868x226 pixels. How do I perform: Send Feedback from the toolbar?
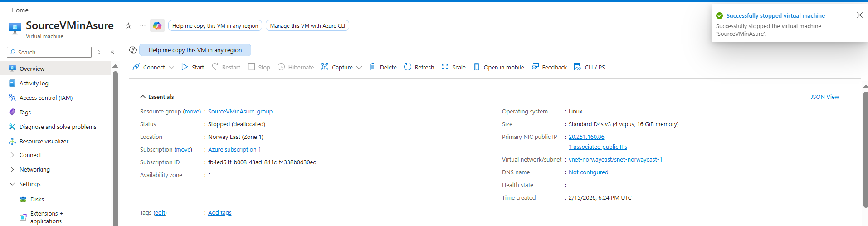tap(549, 67)
